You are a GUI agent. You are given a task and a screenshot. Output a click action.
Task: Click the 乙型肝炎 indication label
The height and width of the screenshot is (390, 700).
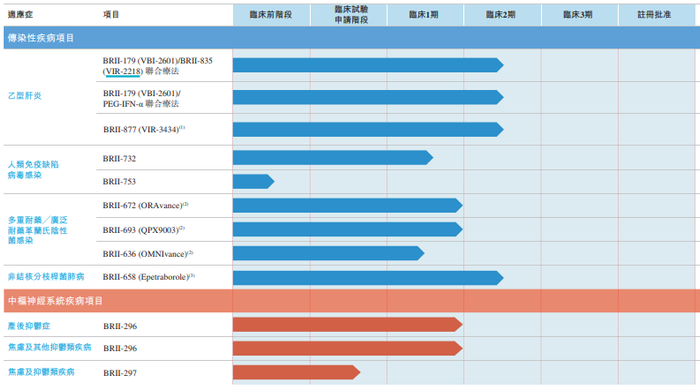[25, 95]
